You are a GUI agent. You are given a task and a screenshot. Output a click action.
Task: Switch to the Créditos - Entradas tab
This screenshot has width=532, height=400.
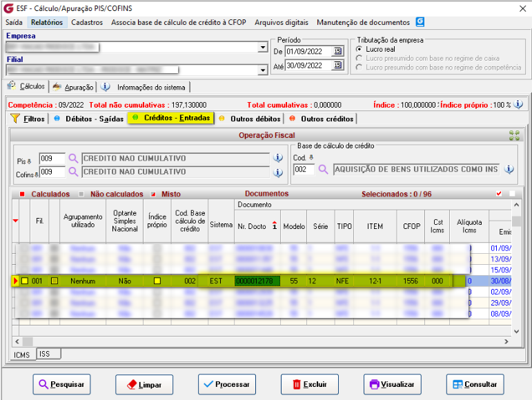tap(171, 118)
